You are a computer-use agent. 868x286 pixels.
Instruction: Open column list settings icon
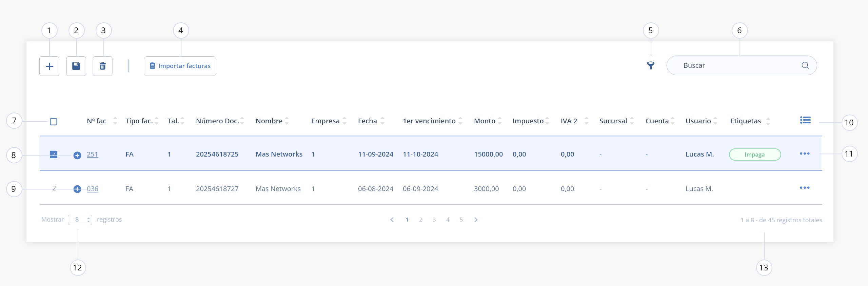pos(805,120)
